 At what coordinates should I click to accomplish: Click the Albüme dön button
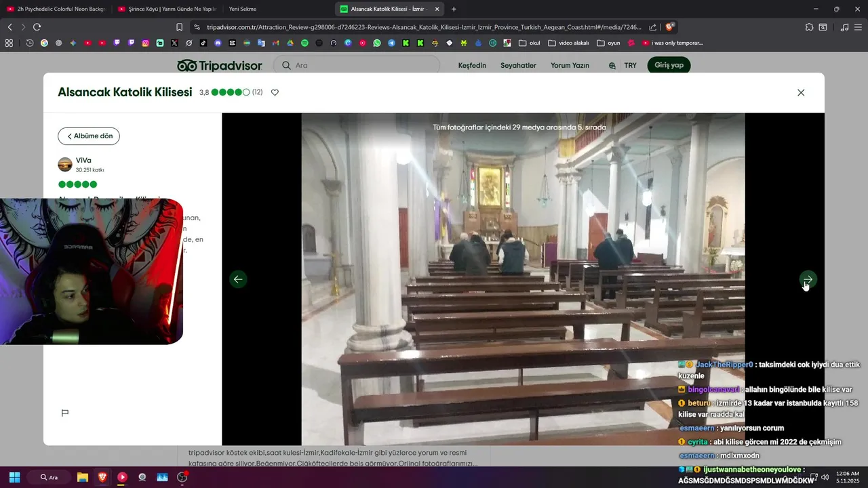coord(89,136)
